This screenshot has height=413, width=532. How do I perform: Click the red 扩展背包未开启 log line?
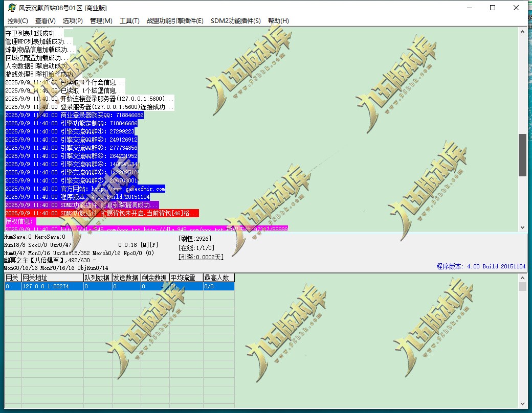pyautogui.click(x=102, y=213)
